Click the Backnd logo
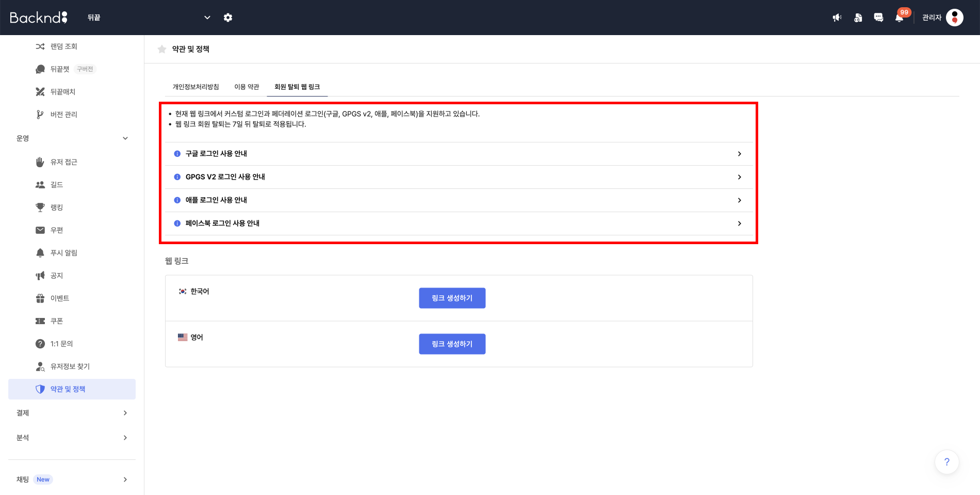 39,18
